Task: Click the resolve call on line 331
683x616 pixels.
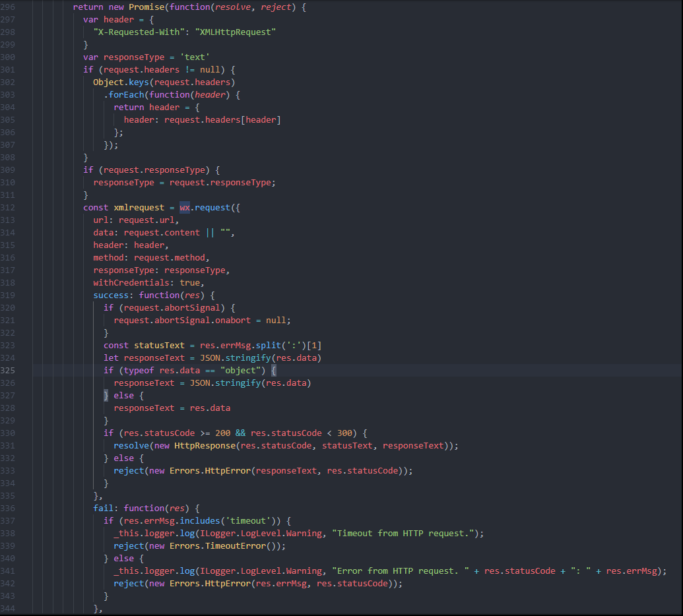Action: [x=131, y=446]
